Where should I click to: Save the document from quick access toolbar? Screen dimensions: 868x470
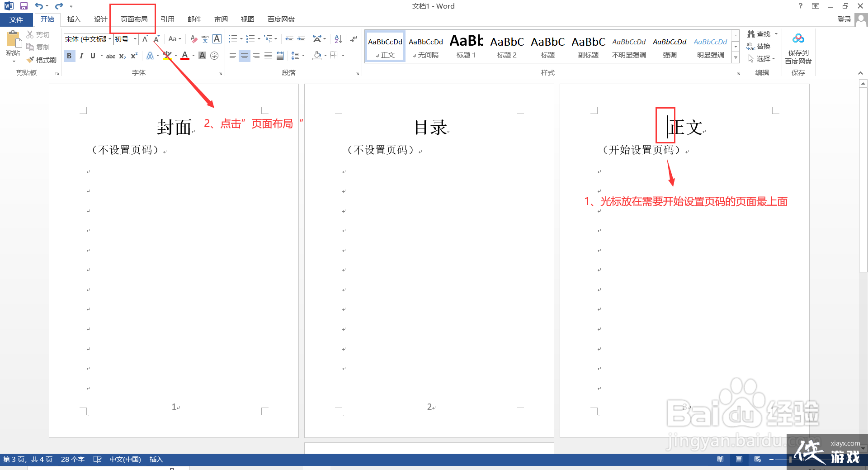(x=24, y=6)
